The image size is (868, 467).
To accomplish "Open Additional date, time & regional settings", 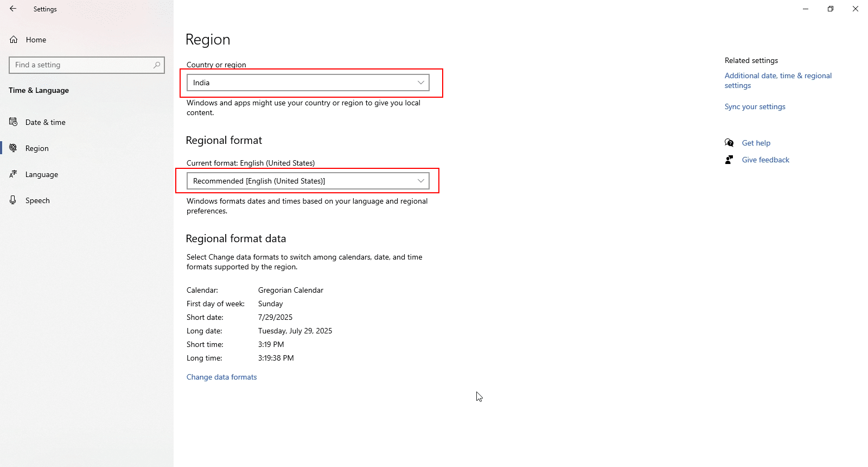I will click(x=778, y=80).
